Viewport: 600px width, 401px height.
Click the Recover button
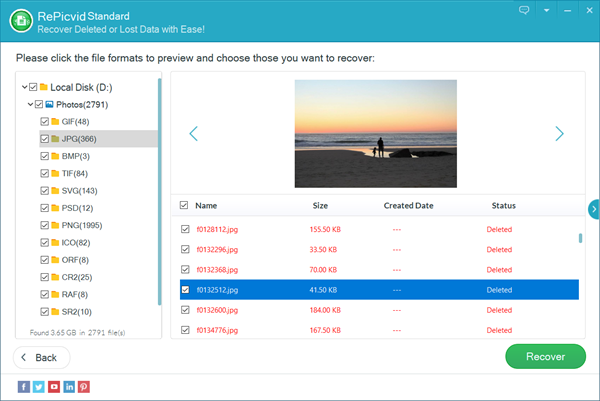[x=545, y=356]
